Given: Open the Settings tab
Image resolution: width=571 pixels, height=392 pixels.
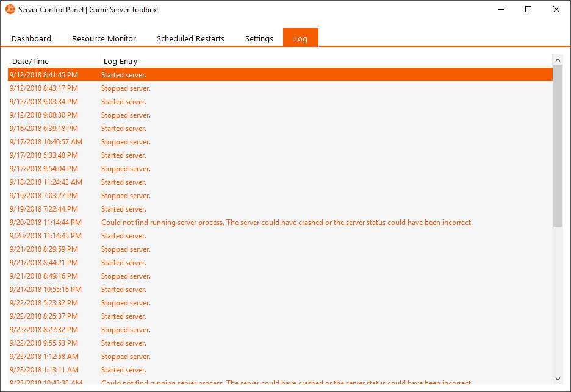Looking at the screenshot, I should pos(259,38).
